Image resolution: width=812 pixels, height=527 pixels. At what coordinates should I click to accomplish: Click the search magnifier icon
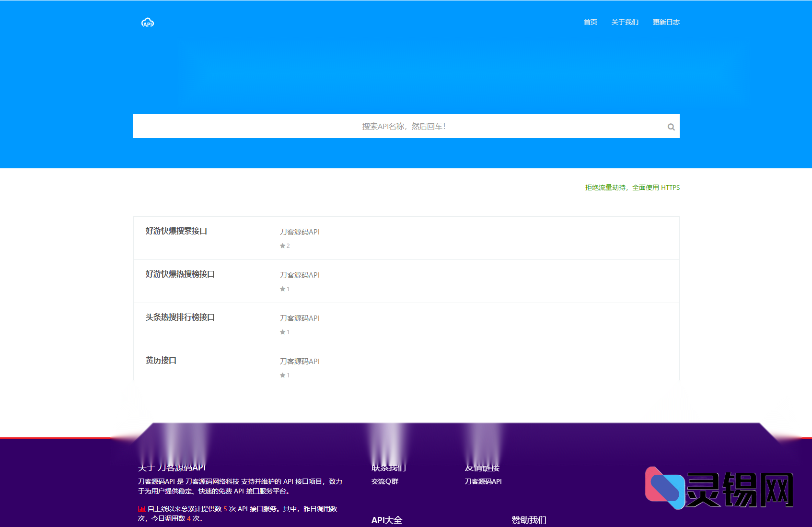pyautogui.click(x=671, y=127)
